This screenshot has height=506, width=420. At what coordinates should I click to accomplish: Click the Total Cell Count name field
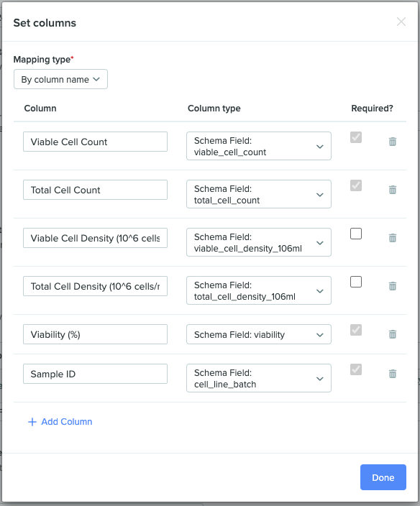95,190
